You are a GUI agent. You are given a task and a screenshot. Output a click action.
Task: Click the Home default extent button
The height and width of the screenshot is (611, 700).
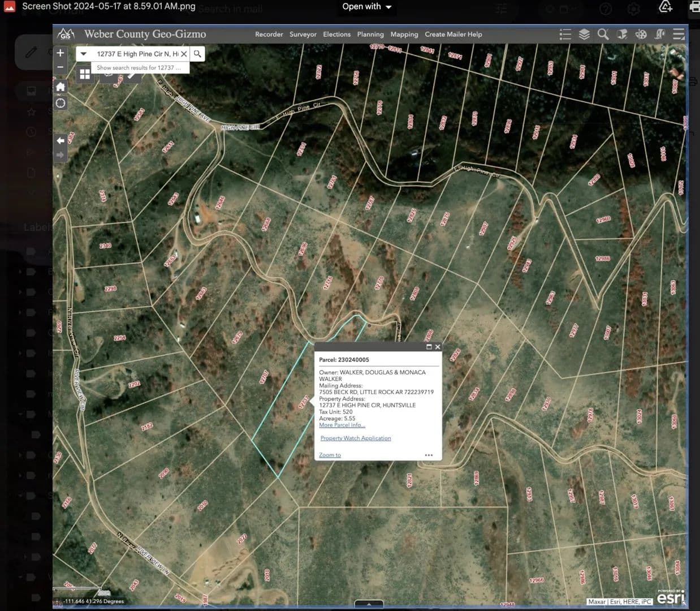point(61,87)
